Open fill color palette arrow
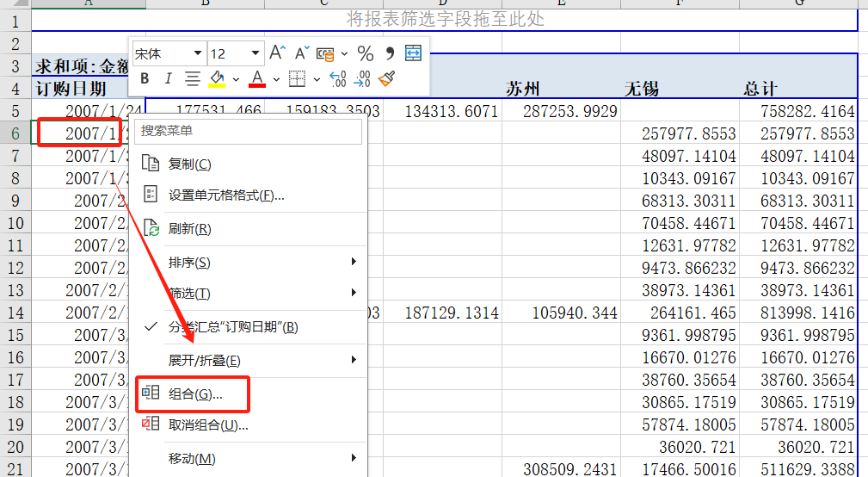Screen dimensions: 868x477 (x=236, y=79)
